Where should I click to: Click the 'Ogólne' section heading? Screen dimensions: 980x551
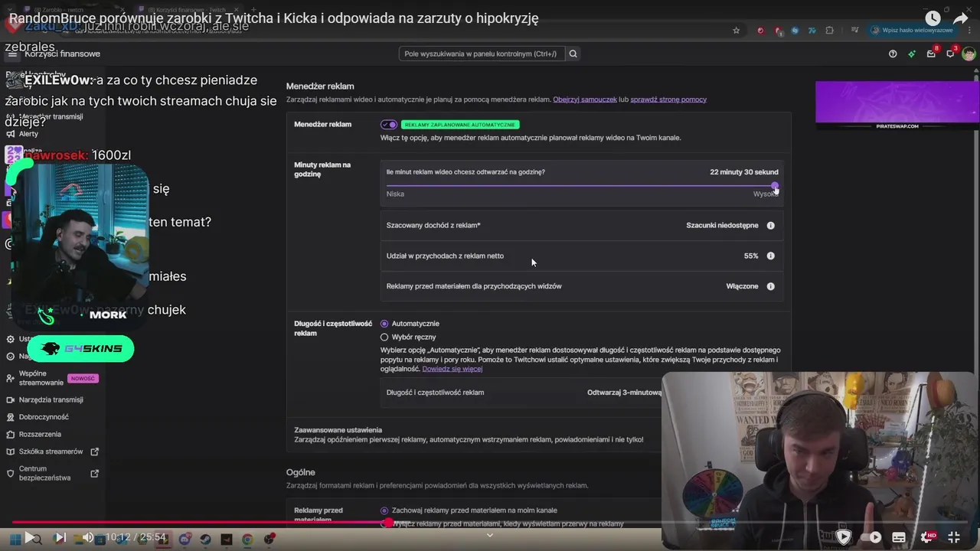300,473
